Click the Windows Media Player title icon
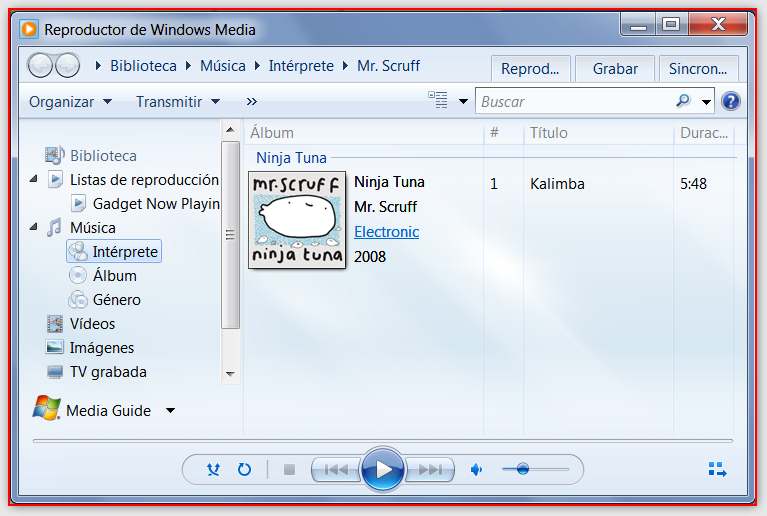This screenshot has height=516, width=767. (29, 29)
